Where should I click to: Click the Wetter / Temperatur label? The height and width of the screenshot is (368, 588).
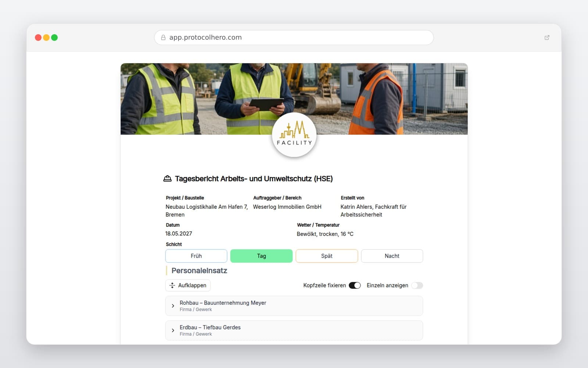318,225
